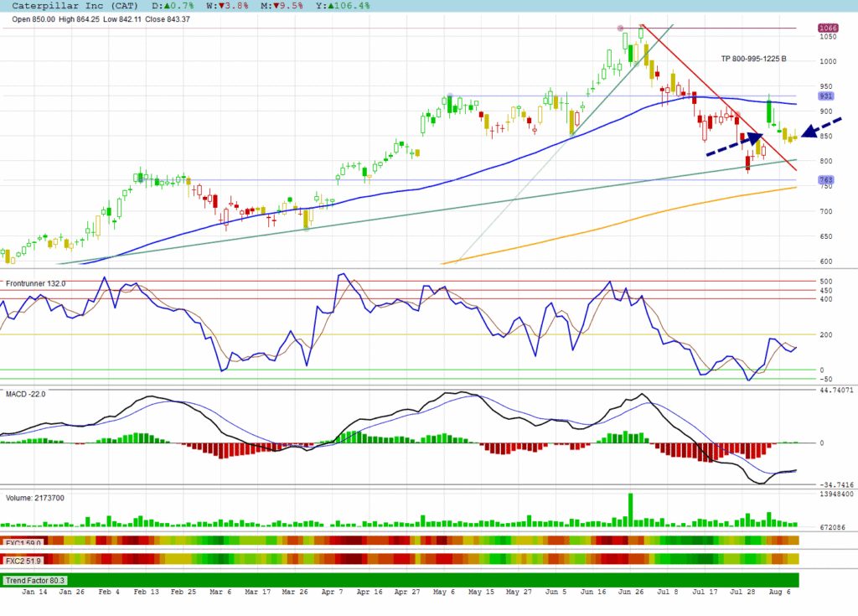Click the weekly change W:3.8% value

[x=227, y=6]
